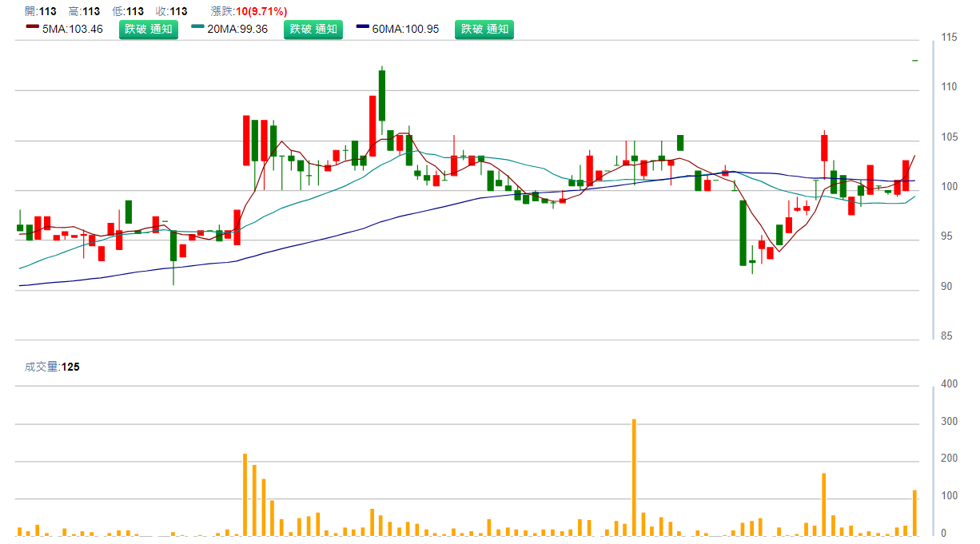Screen dimensions: 980x544
Task: Click the tallest volume bar near 300
Action: (634, 477)
